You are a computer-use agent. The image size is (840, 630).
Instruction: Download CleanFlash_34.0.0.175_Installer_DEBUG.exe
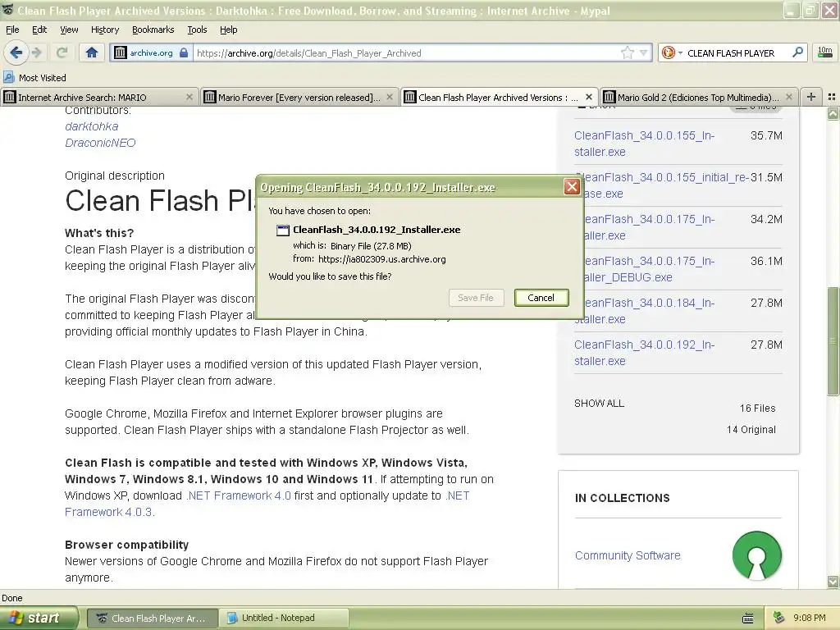[x=649, y=269]
